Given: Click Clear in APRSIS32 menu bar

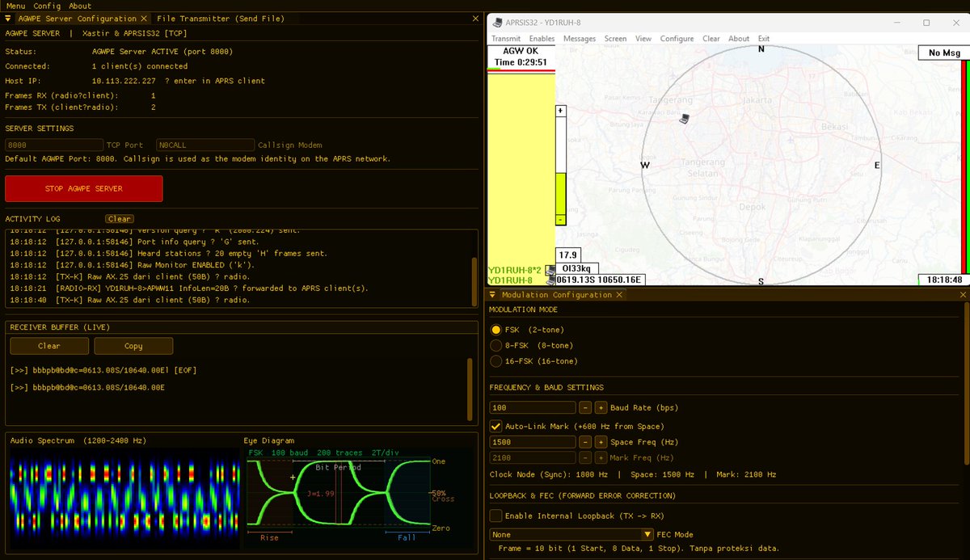Looking at the screenshot, I should [711, 39].
